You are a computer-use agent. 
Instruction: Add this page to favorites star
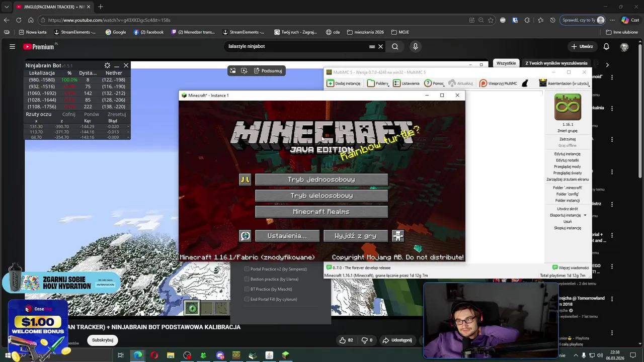(x=491, y=20)
